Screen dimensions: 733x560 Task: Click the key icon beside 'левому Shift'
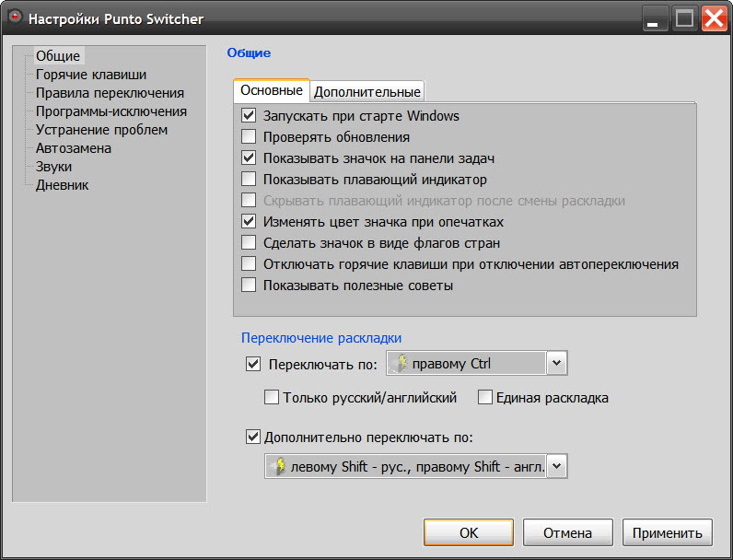pos(276,467)
